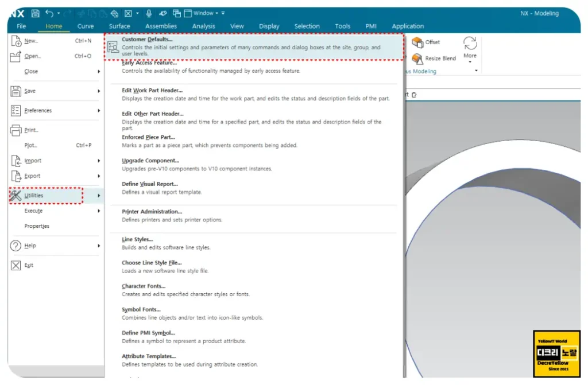This screenshot has height=385, width=588.
Task: Click the microphone icon in top toolbar
Action: tap(149, 14)
